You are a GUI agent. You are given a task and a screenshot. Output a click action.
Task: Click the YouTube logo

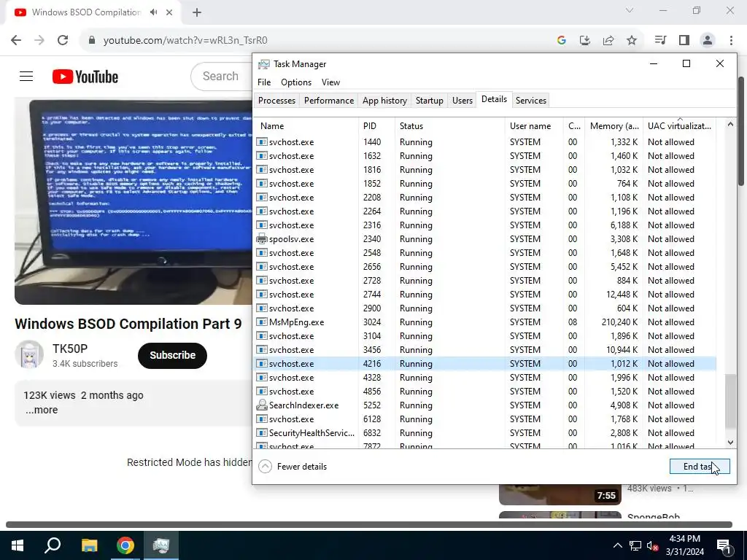pos(85,77)
